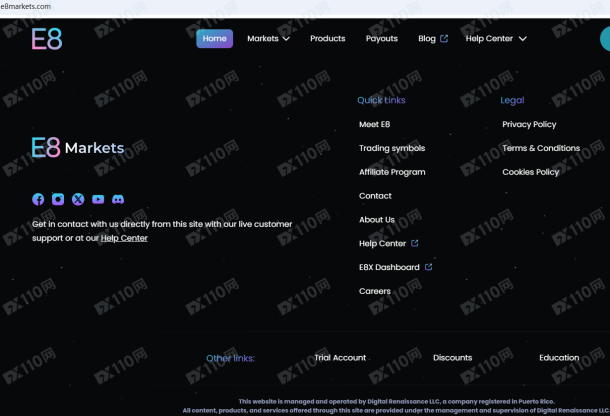Click the E8 Markets footer logo
The width and height of the screenshot is (610, 416).
pyautogui.click(x=78, y=147)
